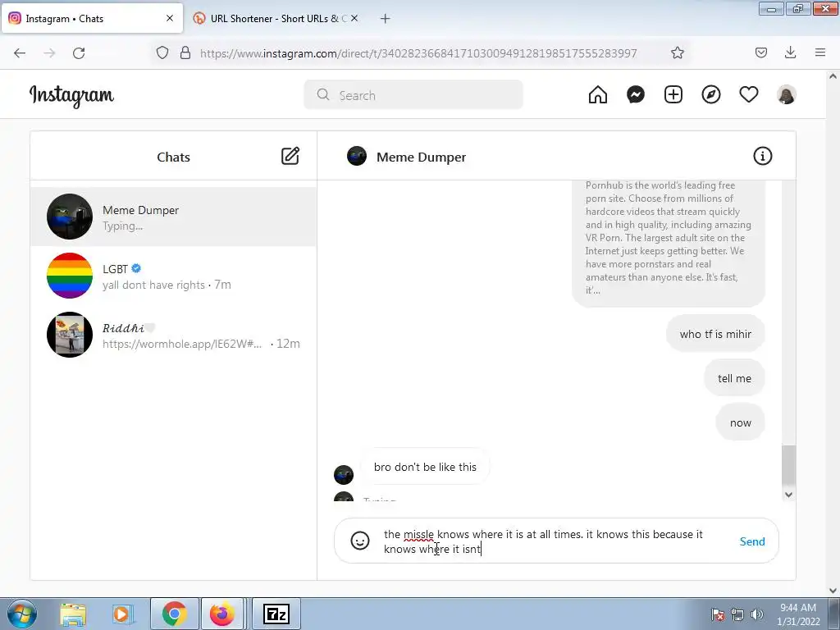Click the volume speaker tray icon

click(x=757, y=614)
